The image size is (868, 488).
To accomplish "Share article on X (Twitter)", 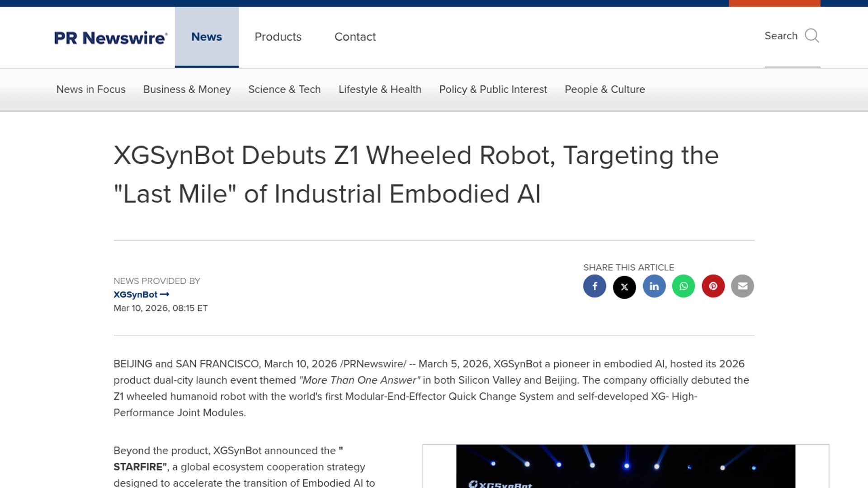I will point(624,287).
